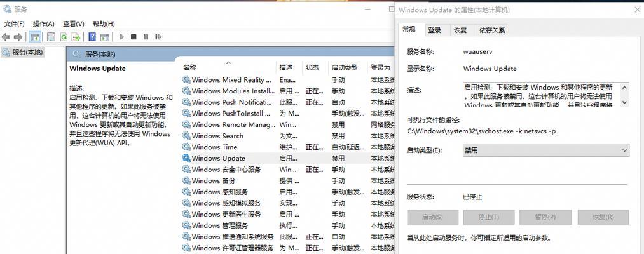The width and height of the screenshot is (644, 254).
Task: Sort by the 启动类型 column header
Action: [x=348, y=68]
